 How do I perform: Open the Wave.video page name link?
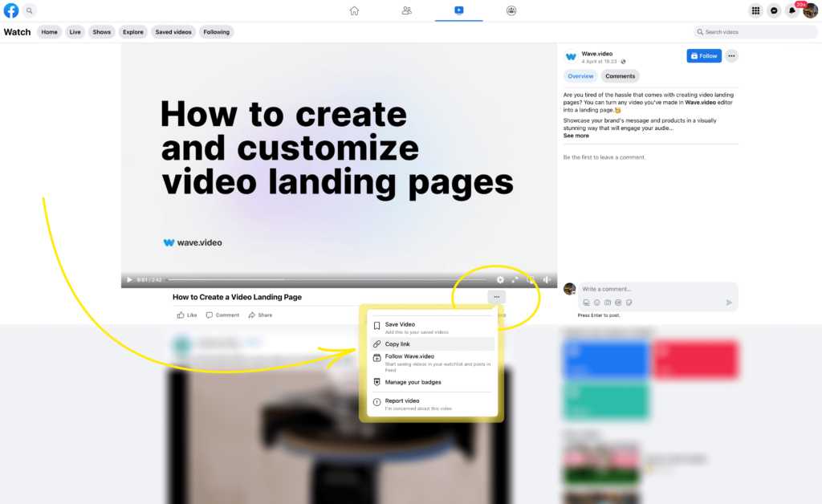[596, 54]
